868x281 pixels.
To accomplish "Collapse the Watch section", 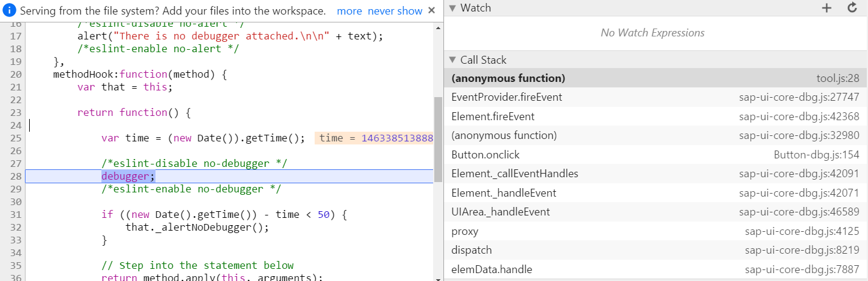I will pyautogui.click(x=452, y=8).
